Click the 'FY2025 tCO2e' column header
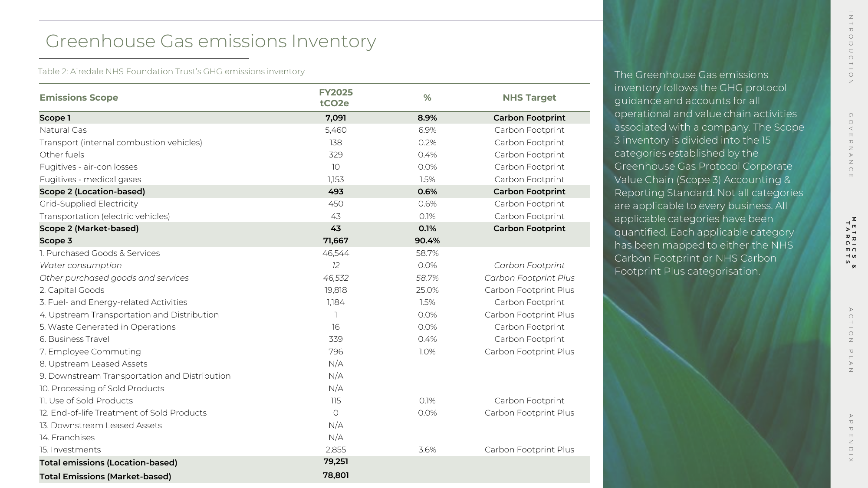868x488 pixels. click(335, 98)
